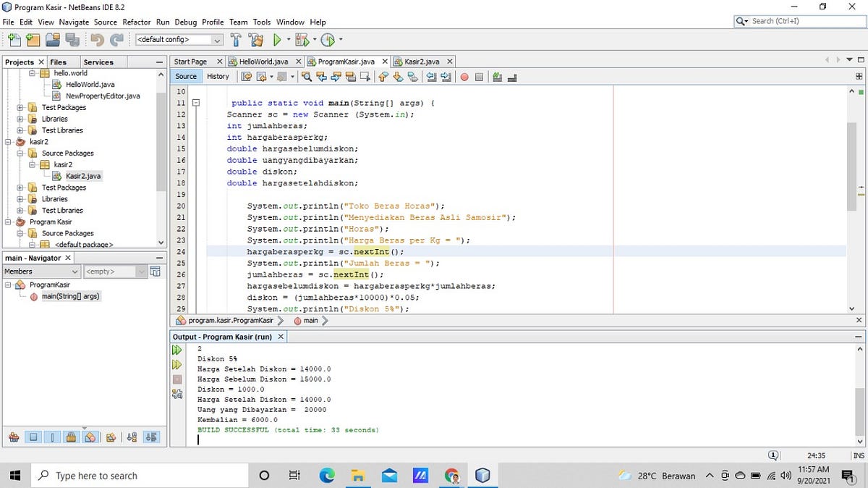Image resolution: width=868 pixels, height=488 pixels.
Task: Run the Main Project with green play icon
Action: click(x=277, y=40)
